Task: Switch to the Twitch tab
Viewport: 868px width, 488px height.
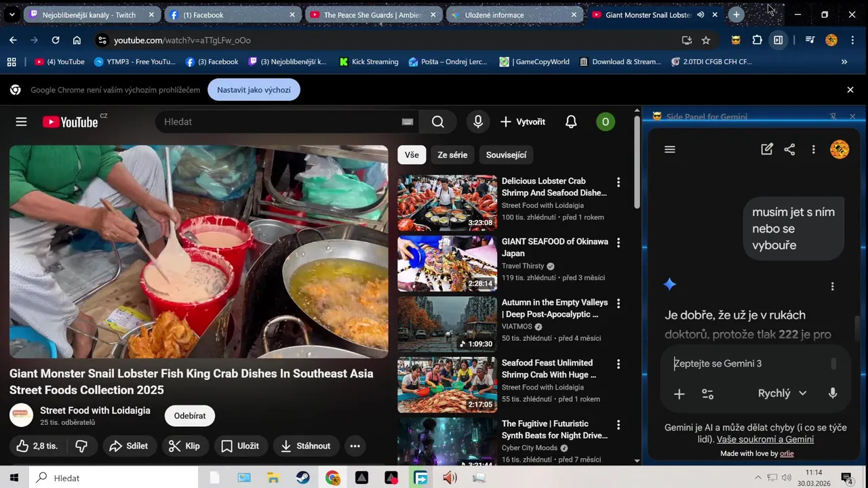Action: [92, 14]
